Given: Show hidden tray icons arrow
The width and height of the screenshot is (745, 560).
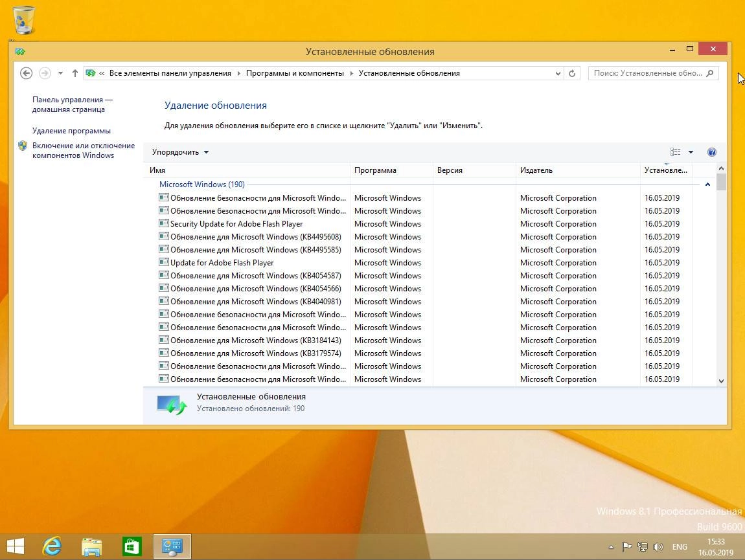Looking at the screenshot, I should [611, 547].
